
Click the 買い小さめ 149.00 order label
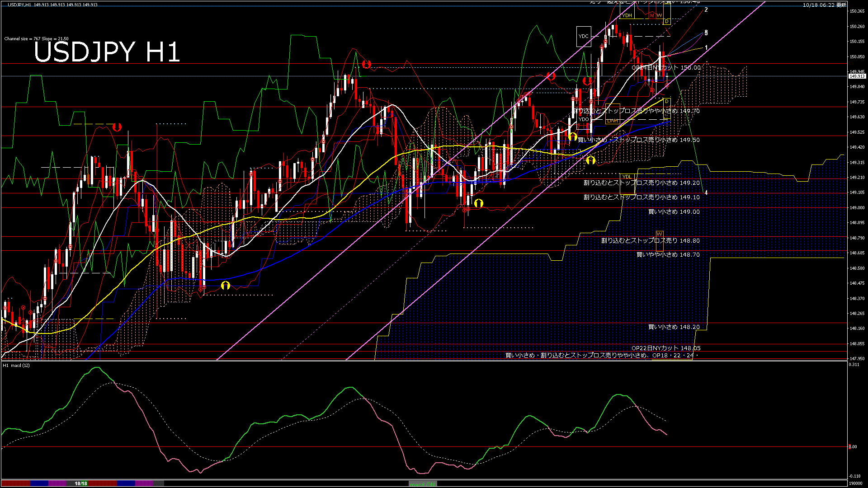674,211
